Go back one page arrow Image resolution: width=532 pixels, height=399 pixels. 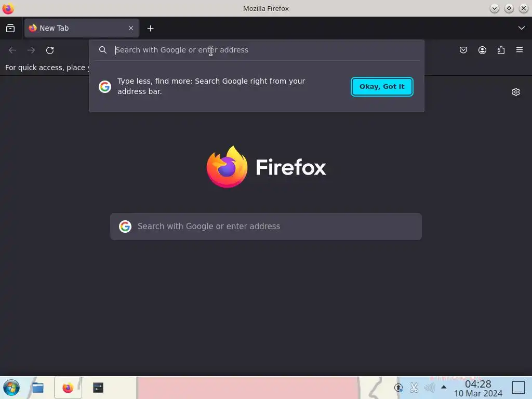[12, 50]
